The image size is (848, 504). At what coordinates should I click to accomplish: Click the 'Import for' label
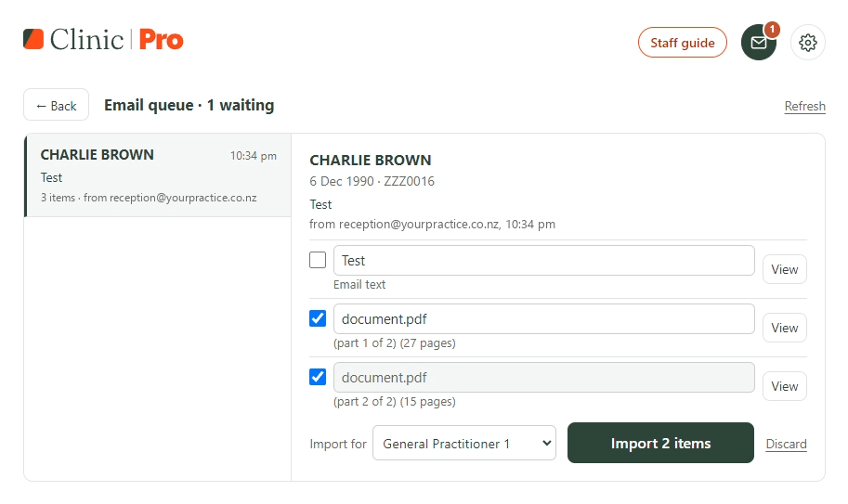[338, 444]
